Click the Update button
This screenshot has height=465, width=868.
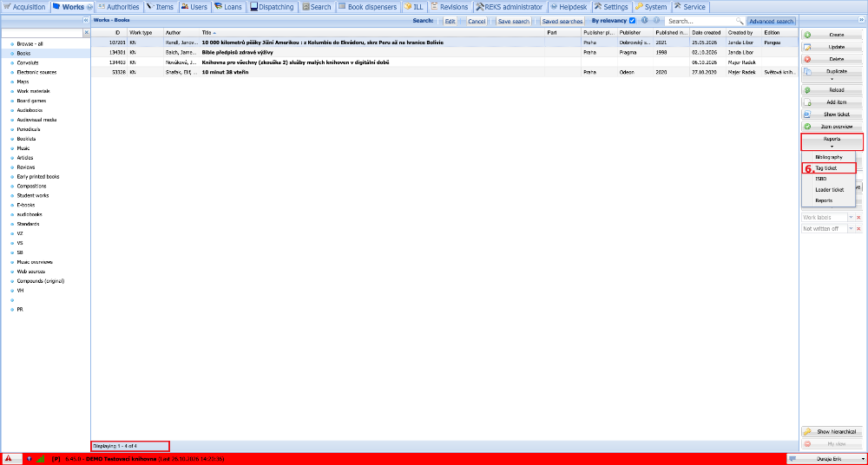click(832, 48)
